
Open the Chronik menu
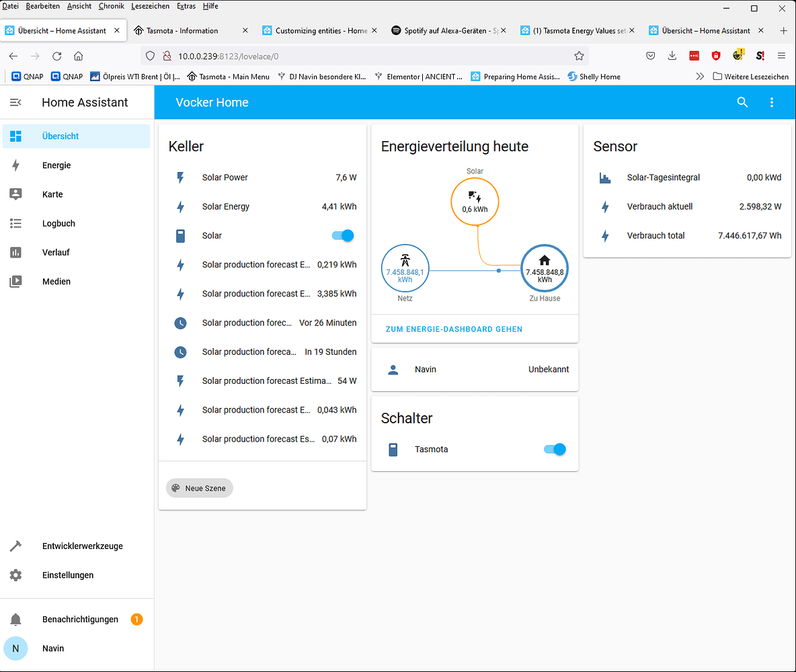[x=111, y=6]
